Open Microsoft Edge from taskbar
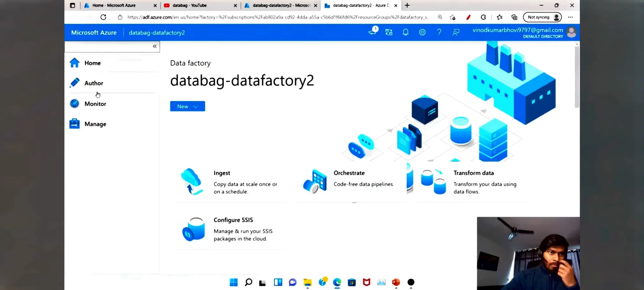This screenshot has height=290, width=644. [337, 282]
